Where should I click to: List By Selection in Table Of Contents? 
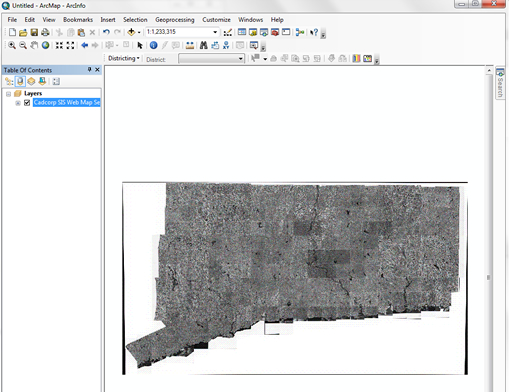42,81
